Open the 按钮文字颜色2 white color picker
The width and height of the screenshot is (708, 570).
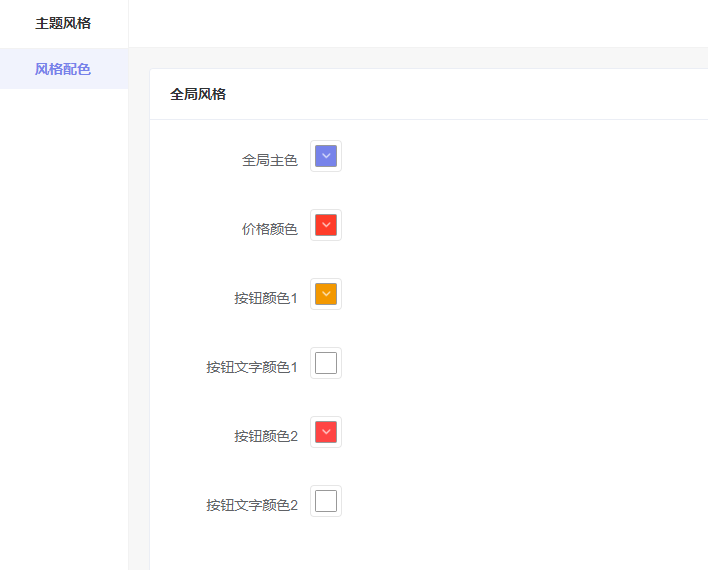coord(326,501)
